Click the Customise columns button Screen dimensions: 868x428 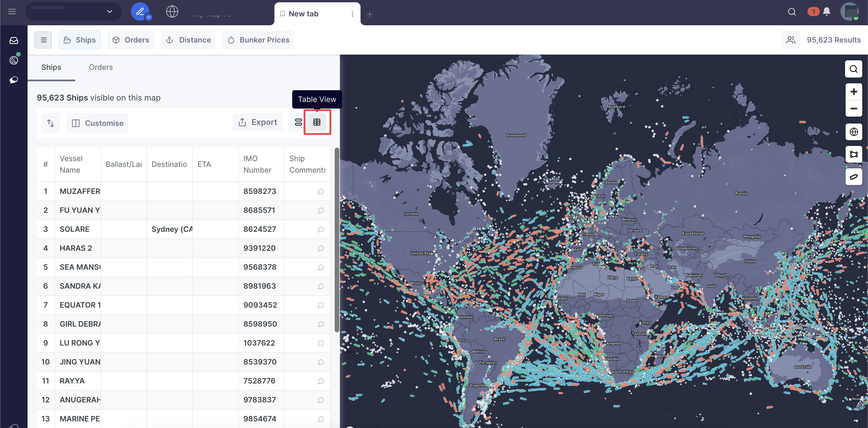97,123
